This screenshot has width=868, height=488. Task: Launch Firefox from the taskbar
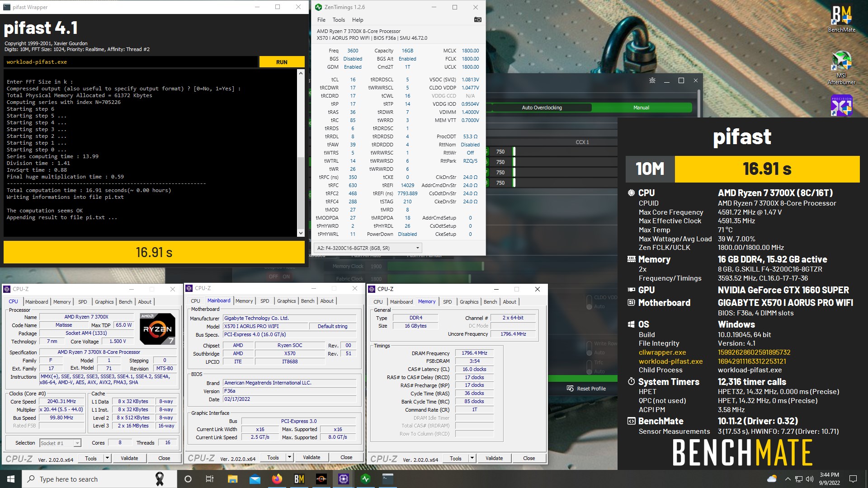coord(277,479)
